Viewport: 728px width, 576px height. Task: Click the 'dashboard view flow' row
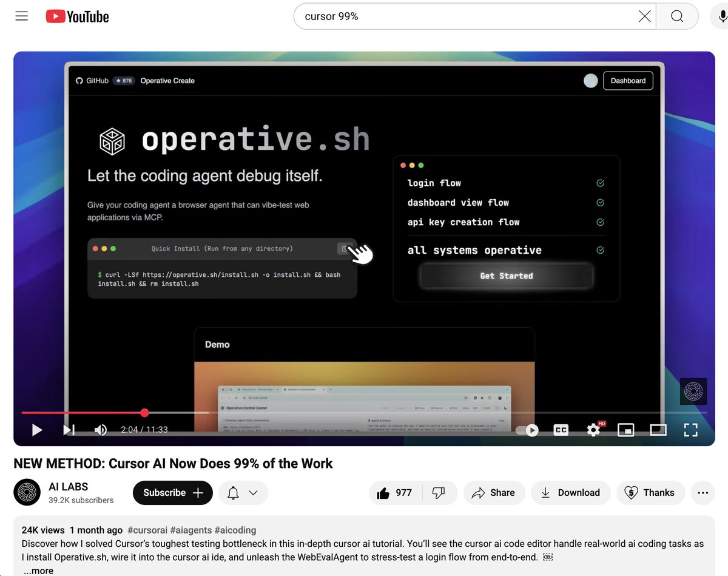click(506, 203)
